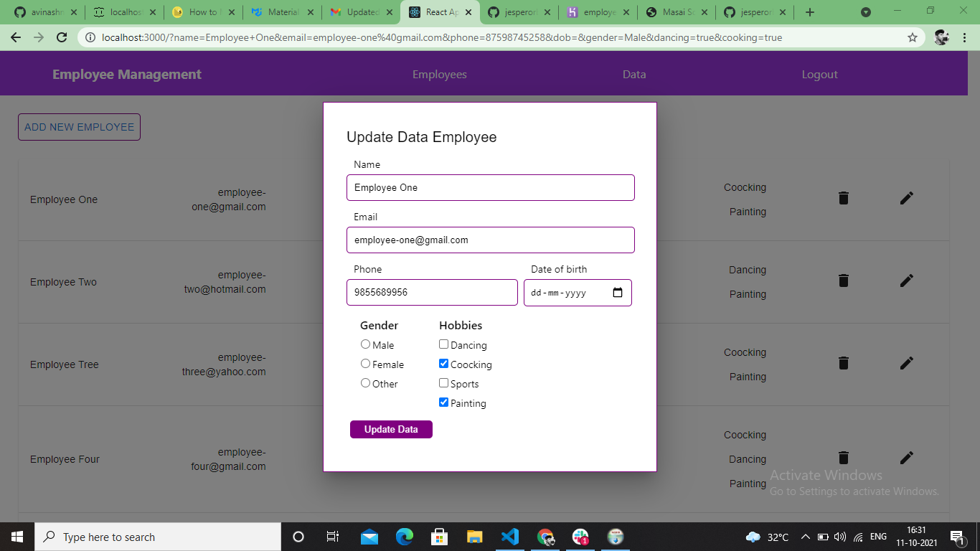Screen dimensions: 980x551
Task: Delete the Employee Four row
Action: [844, 458]
